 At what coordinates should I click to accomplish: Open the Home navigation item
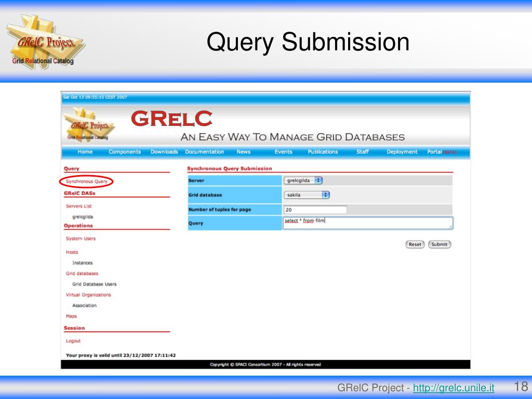(x=85, y=152)
